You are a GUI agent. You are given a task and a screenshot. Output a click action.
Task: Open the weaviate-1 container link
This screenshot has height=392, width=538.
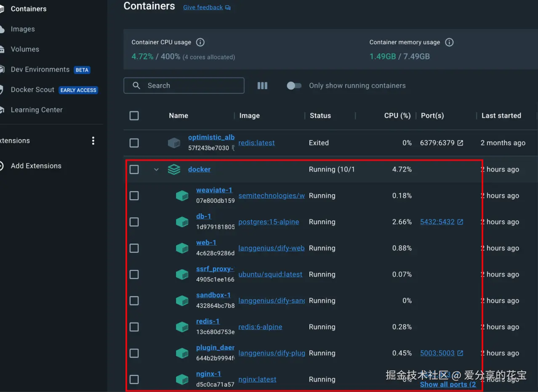pos(214,190)
